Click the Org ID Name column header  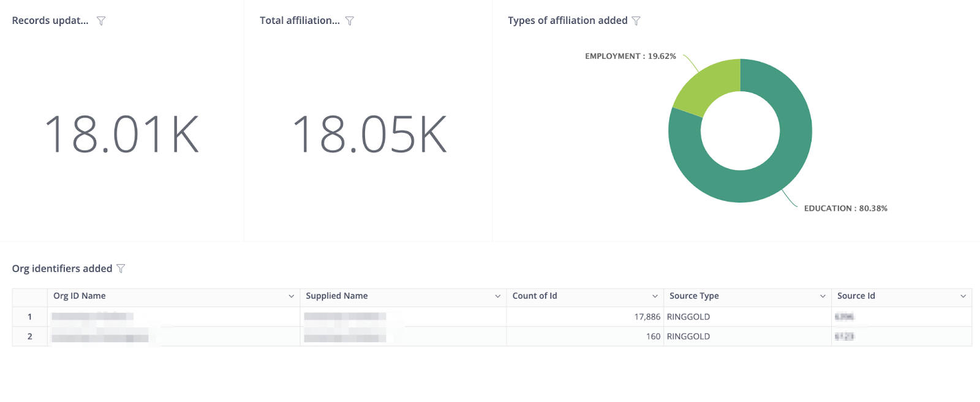coord(80,296)
